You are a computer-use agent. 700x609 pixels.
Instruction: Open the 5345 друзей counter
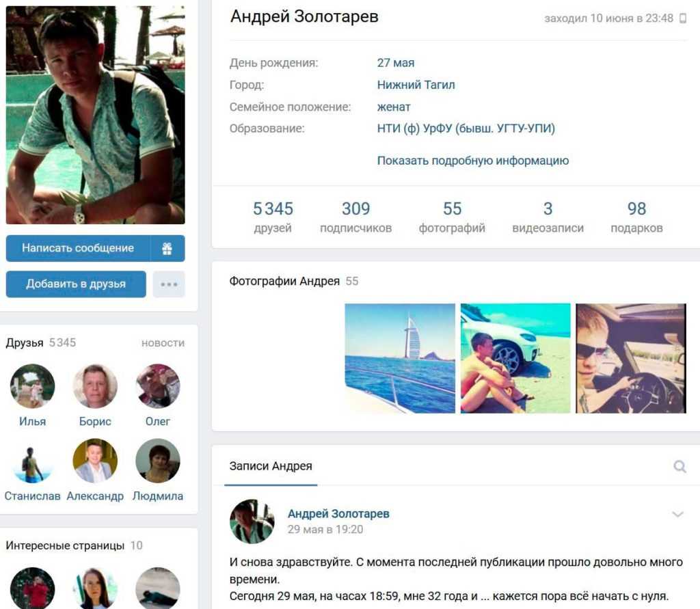[x=273, y=217]
